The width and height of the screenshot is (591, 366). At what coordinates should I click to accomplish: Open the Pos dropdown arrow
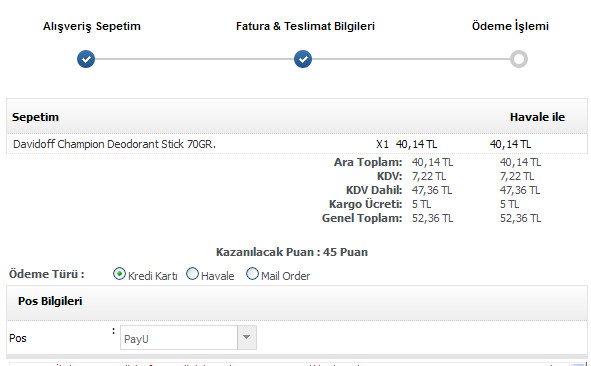[247, 337]
